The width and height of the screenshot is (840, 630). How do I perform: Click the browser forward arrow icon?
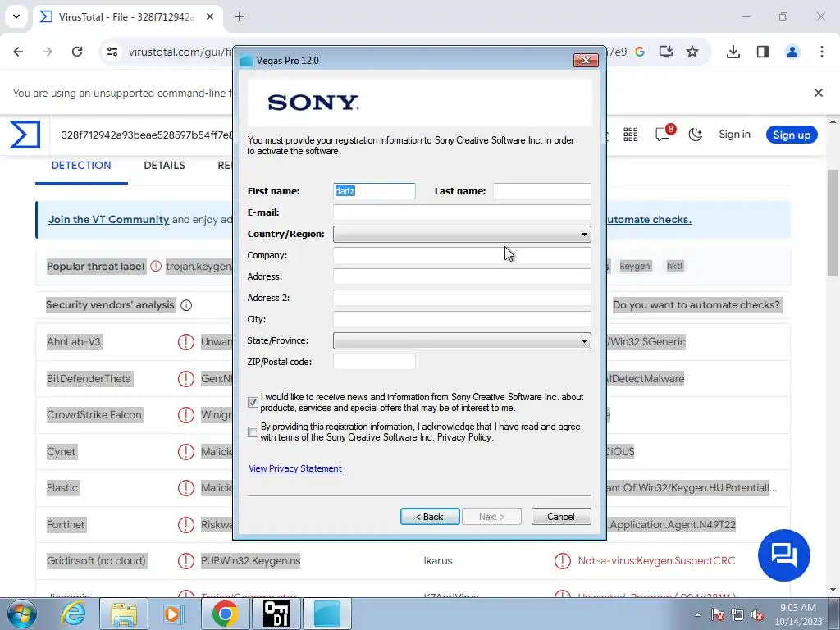[x=48, y=52]
